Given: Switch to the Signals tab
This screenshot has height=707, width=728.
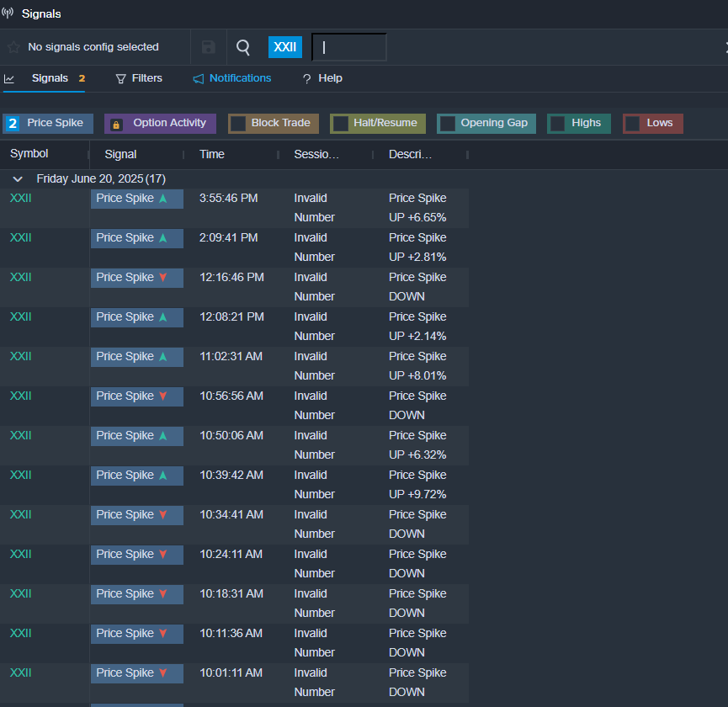Looking at the screenshot, I should click(x=50, y=78).
